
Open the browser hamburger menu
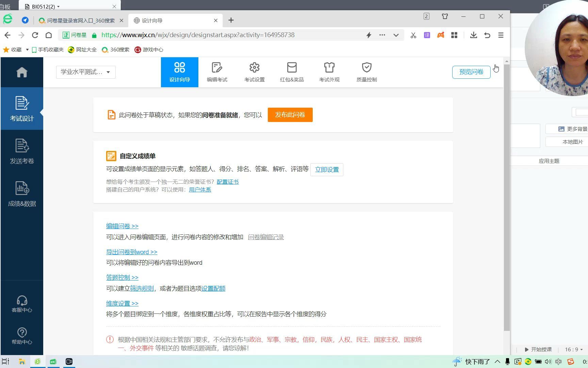(501, 35)
